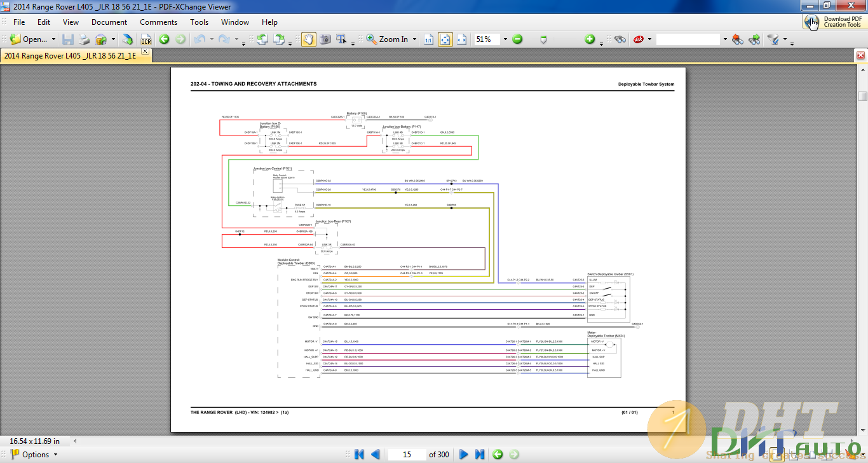Screen dimensions: 868x463
Task: Open the dropdown arrow beside Open
Action: [53, 39]
